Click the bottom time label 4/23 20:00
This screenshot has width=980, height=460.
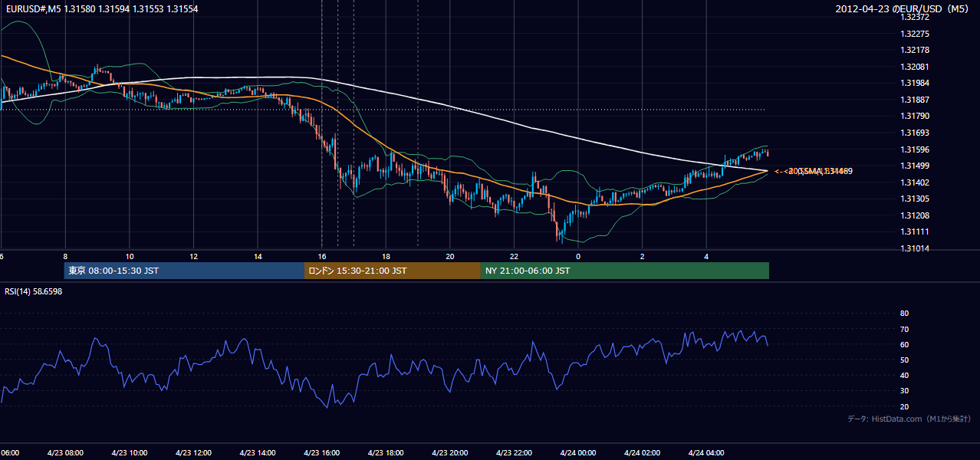click(450, 453)
